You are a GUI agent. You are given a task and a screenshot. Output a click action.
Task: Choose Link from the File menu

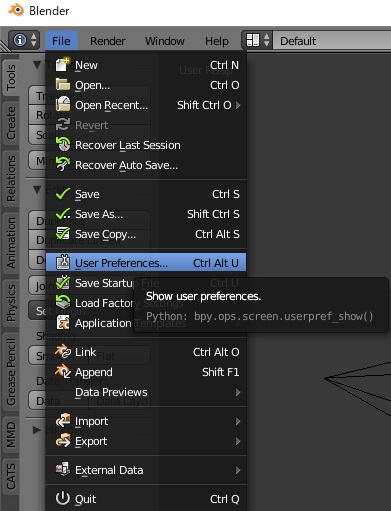pos(146,352)
